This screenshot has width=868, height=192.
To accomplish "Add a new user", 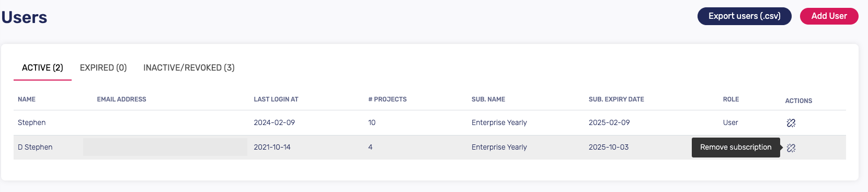I will tap(829, 16).
